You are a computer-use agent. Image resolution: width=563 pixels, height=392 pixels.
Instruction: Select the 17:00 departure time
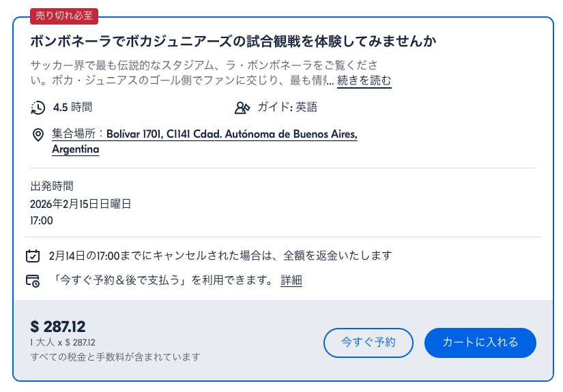42,221
